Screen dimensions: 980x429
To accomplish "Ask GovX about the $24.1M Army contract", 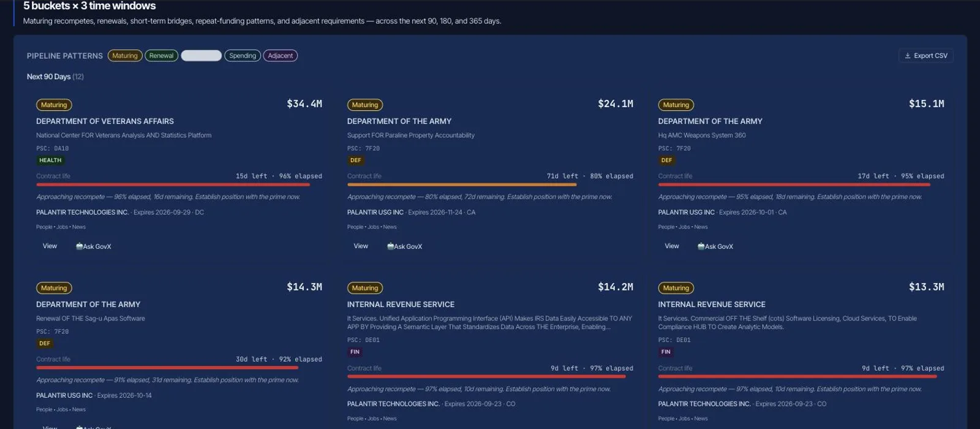I will click(x=405, y=246).
